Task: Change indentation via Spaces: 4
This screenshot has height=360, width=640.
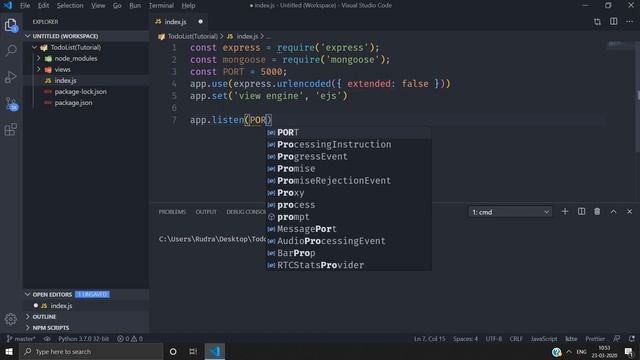Action: pos(465,339)
